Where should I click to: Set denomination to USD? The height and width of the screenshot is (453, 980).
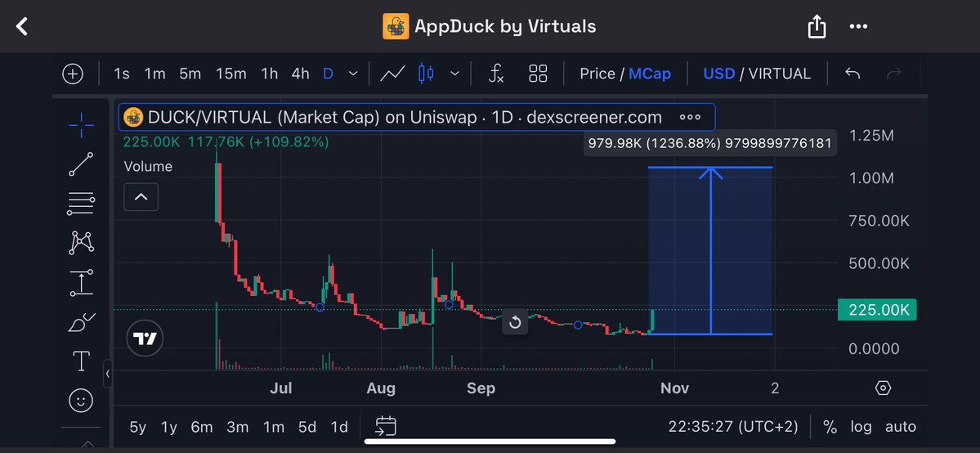click(x=718, y=74)
